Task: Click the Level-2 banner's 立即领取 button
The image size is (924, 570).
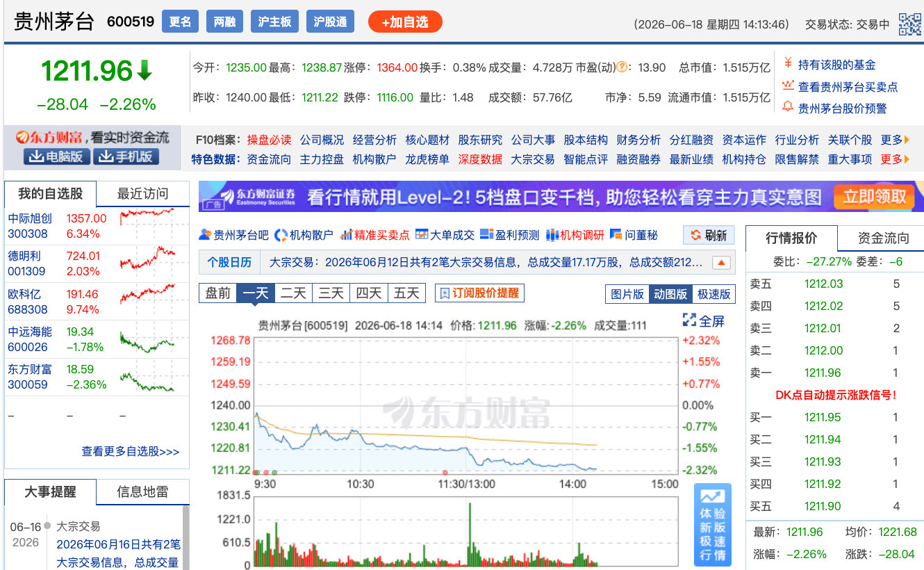Action: click(x=875, y=196)
